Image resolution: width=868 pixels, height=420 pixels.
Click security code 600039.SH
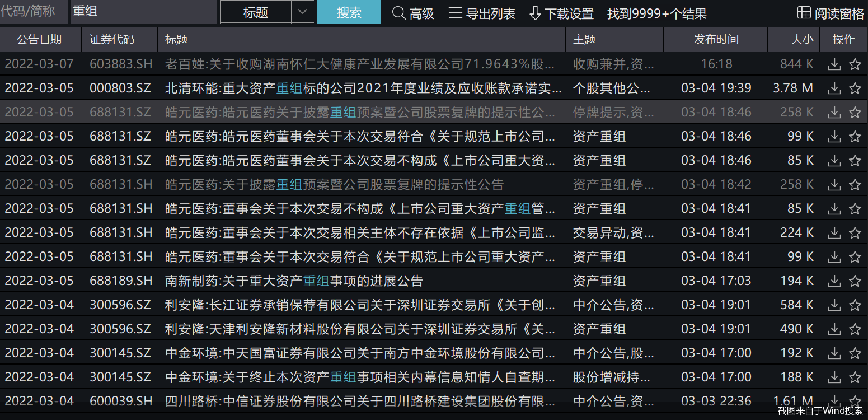tap(121, 402)
